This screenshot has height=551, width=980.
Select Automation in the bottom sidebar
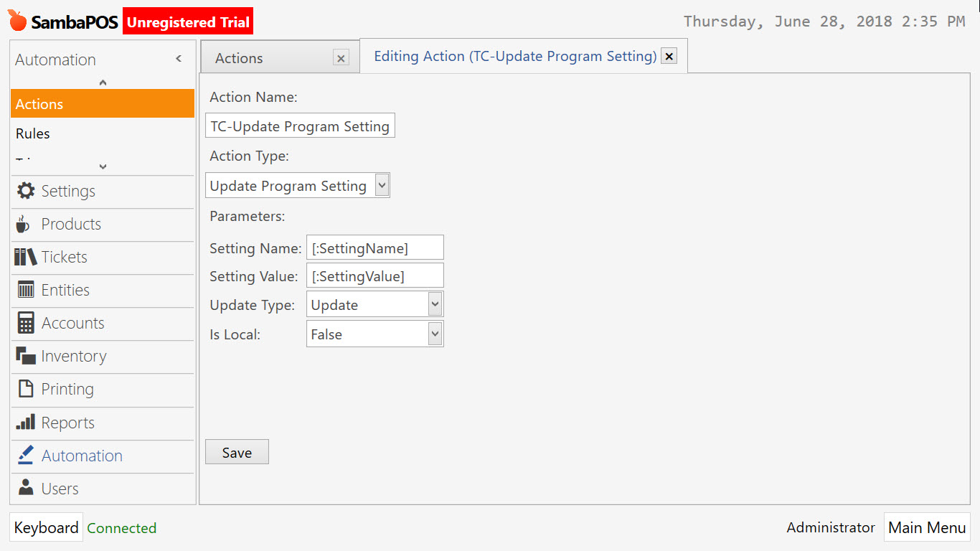[82, 456]
